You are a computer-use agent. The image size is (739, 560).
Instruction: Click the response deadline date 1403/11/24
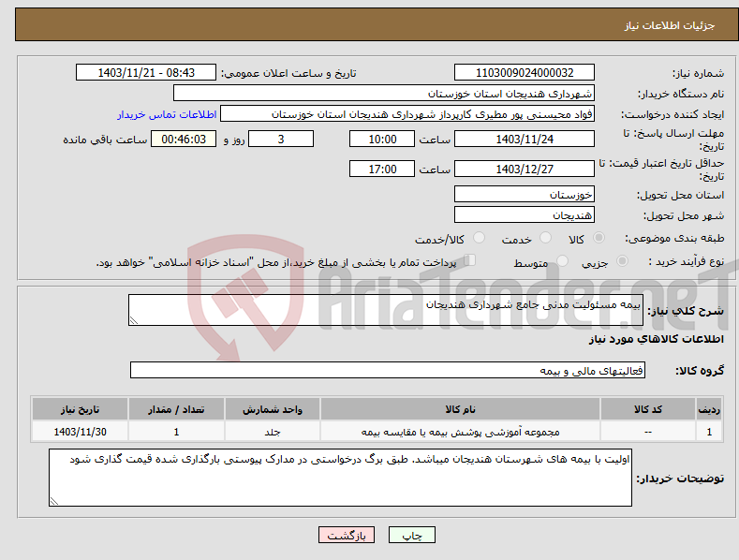point(525,139)
